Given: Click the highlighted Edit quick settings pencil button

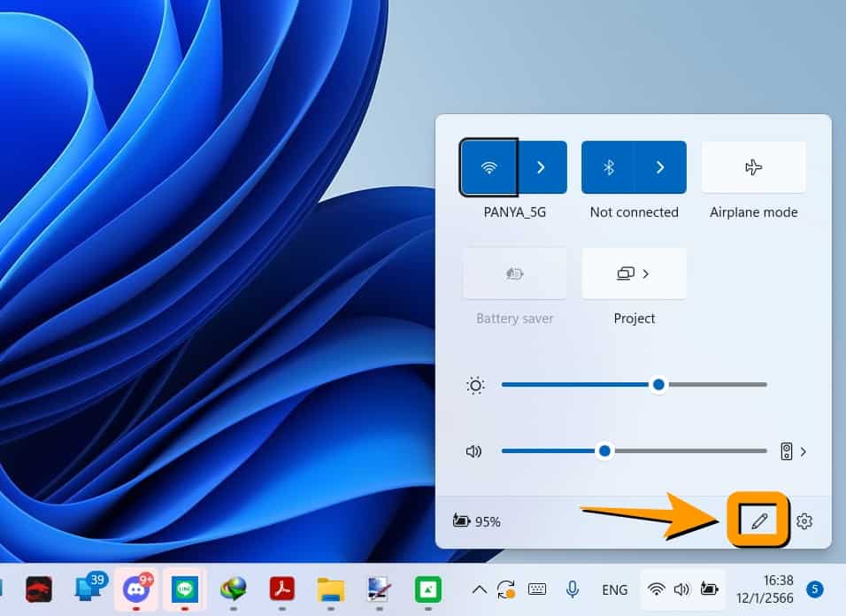Looking at the screenshot, I should 759,522.
